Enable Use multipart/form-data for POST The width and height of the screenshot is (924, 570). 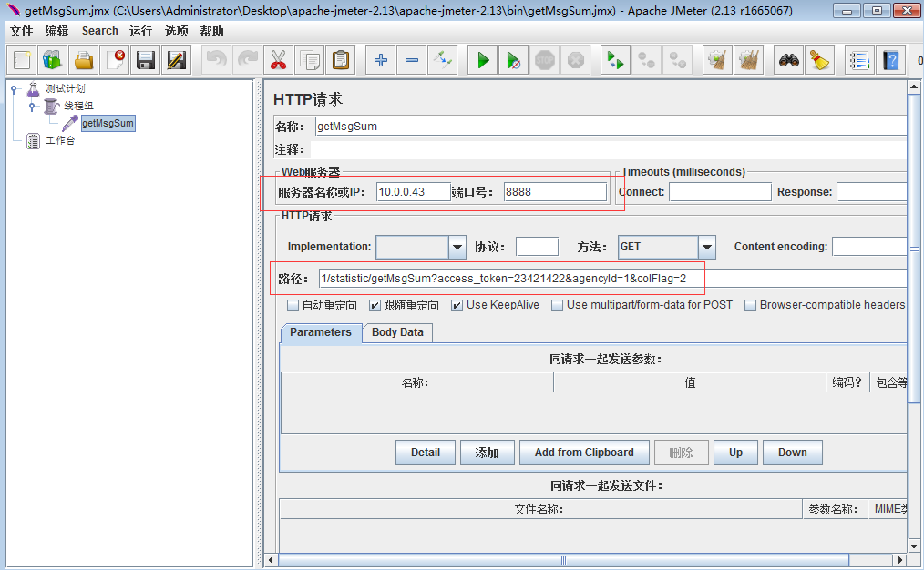(557, 306)
